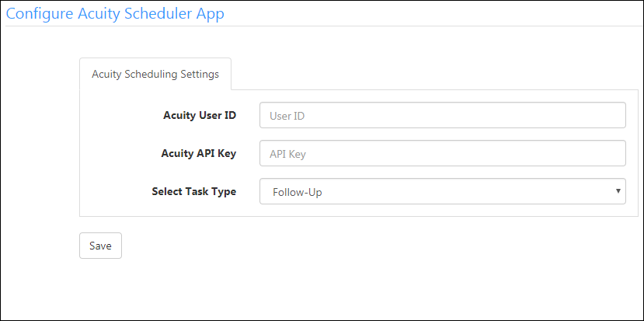Place cursor in field next to Acuity User ID
The width and height of the screenshot is (644, 321).
[443, 115]
